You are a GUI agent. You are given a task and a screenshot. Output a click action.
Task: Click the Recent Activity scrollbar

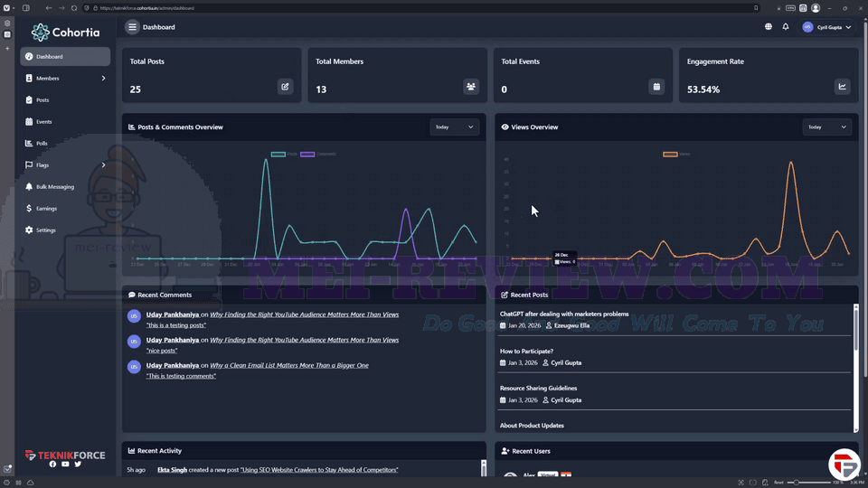pos(483,468)
